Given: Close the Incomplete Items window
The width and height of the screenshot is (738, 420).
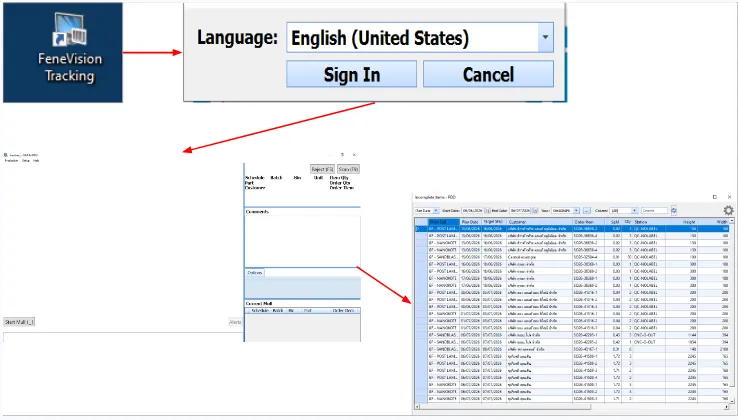Looking at the screenshot, I should (x=730, y=197).
